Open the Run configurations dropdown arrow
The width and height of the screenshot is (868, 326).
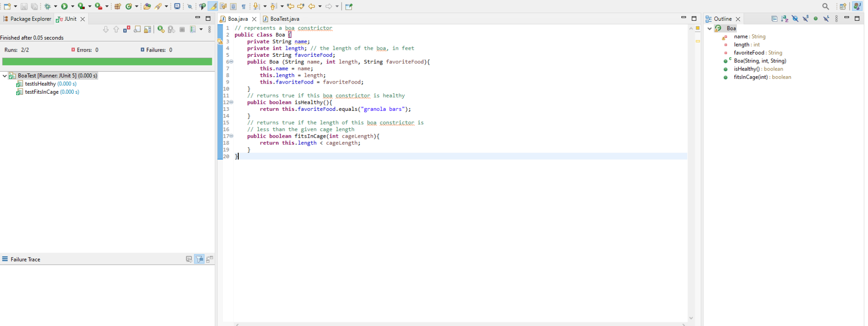pos(72,6)
